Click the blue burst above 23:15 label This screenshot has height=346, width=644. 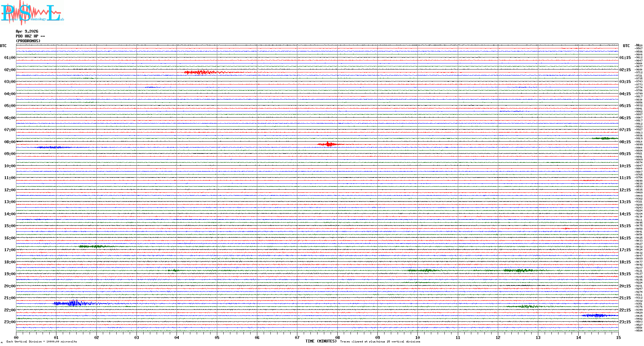[x=597, y=316]
